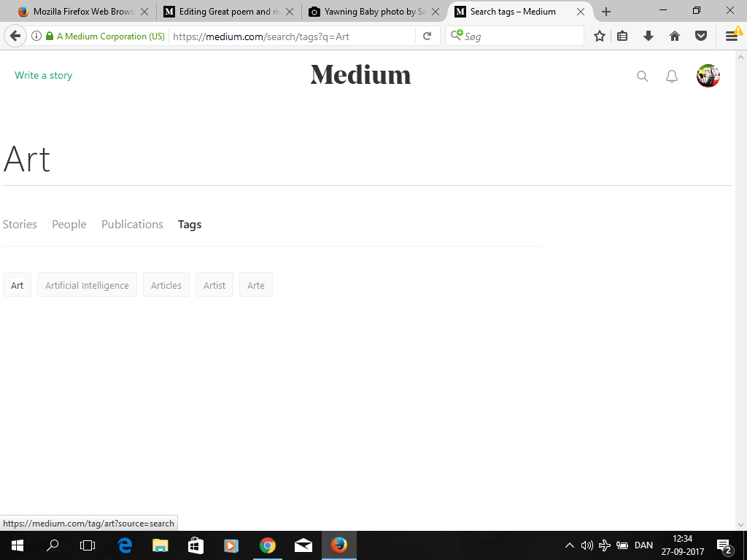The width and height of the screenshot is (747, 560).
Task: Go to Firefox home page icon
Action: point(675,36)
